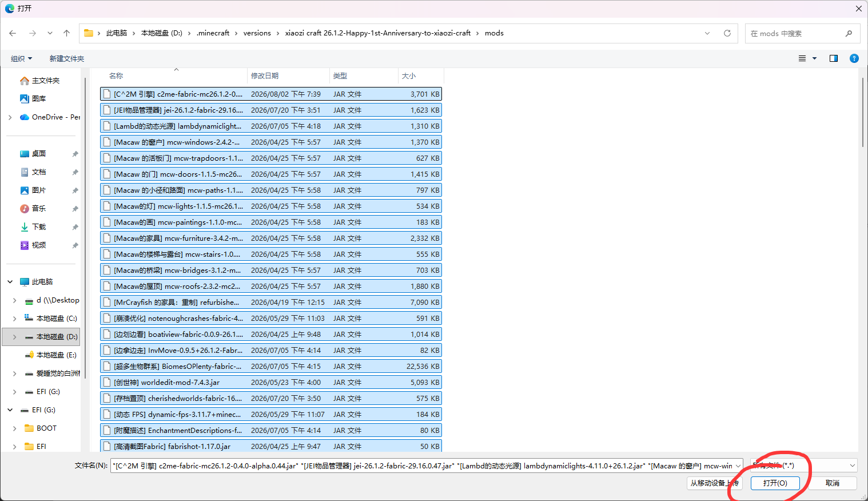
Task: Navigate to versions in breadcrumb
Action: [257, 33]
